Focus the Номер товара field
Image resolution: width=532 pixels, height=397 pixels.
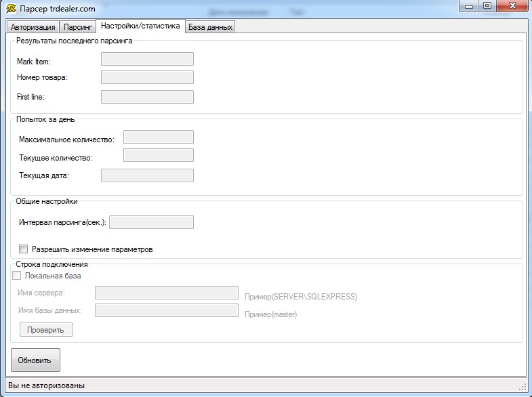147,77
